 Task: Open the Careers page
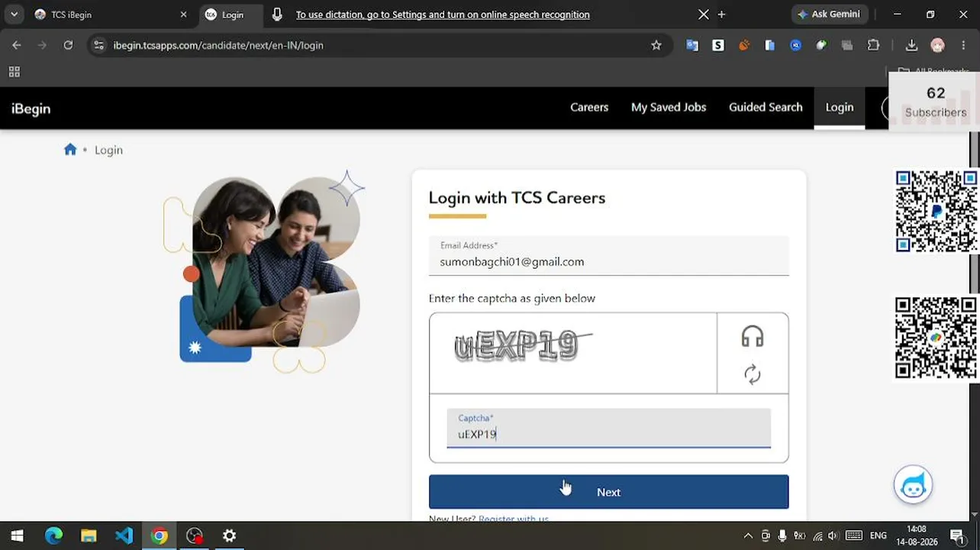click(589, 108)
